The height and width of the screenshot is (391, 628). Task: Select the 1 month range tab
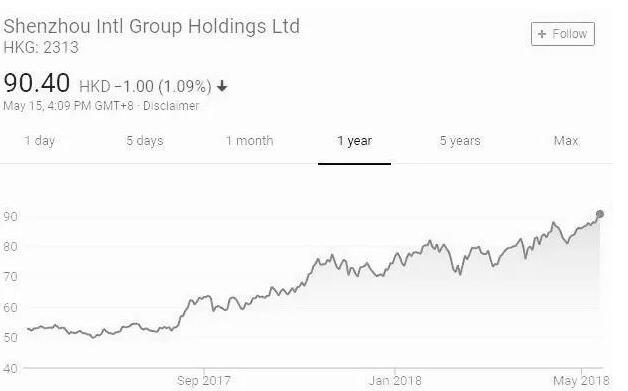(249, 141)
